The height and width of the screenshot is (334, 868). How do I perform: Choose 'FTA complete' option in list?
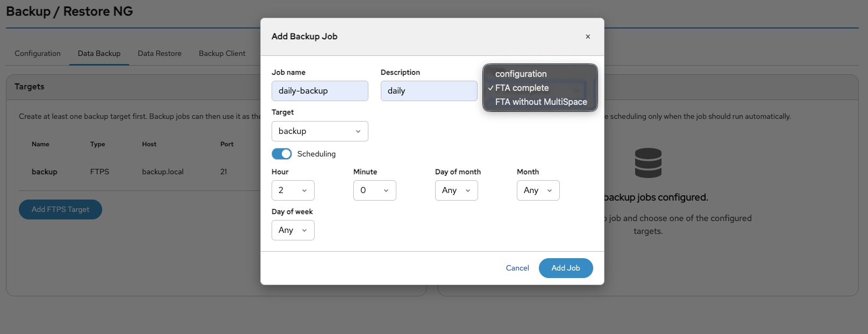540,88
